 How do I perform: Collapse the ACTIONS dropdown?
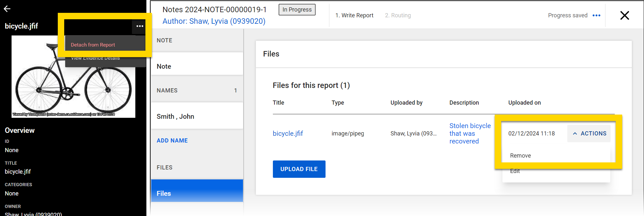click(x=589, y=134)
